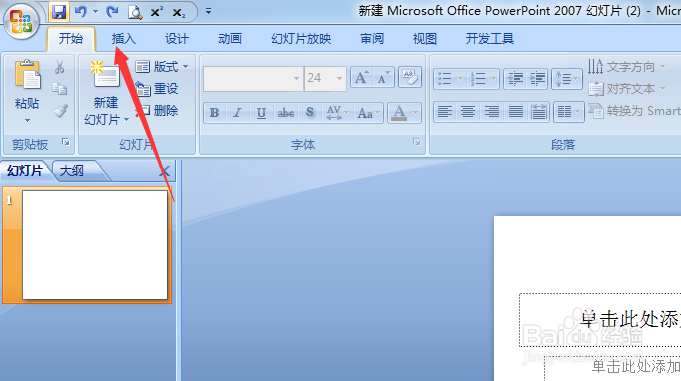Open the 对齐文本 align text menu
The height and width of the screenshot is (381, 681).
(627, 89)
